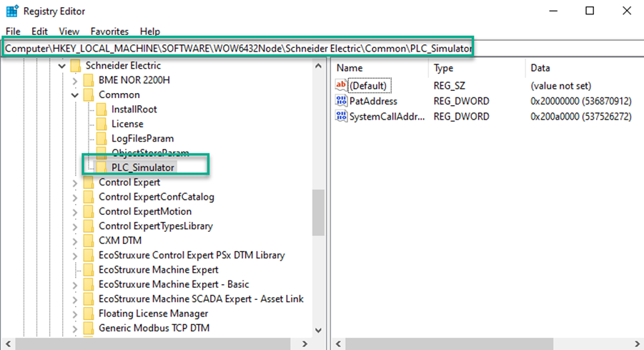Click tree pane scroll right arrow
The image size is (644, 350).
pyautogui.click(x=304, y=344)
